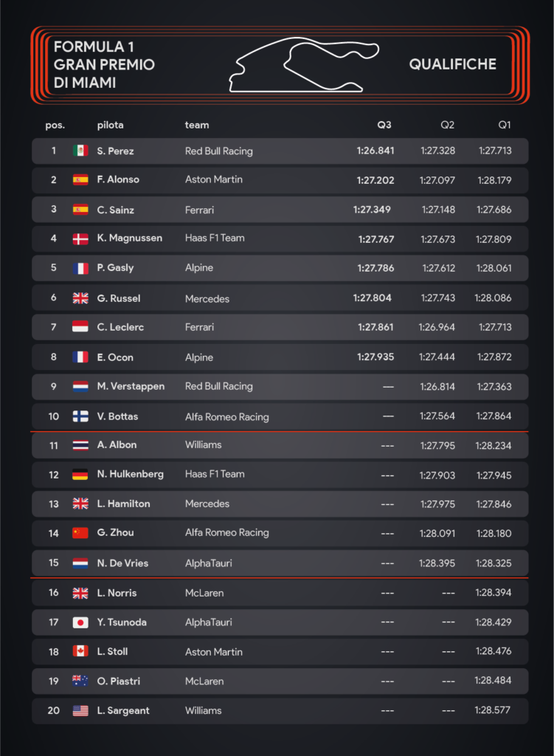
Task: Open the M. Verstappen driver name
Action: click(131, 386)
